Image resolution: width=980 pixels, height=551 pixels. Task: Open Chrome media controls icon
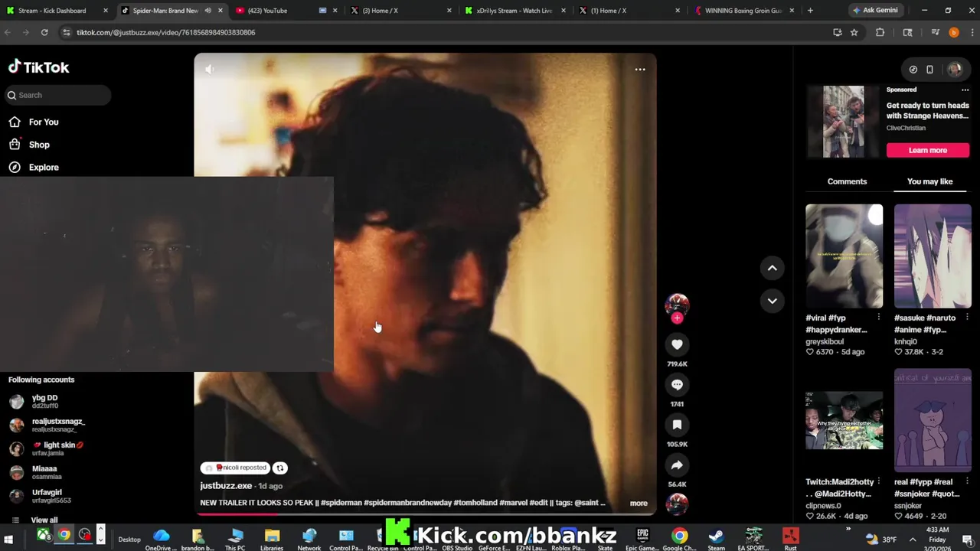click(x=935, y=32)
